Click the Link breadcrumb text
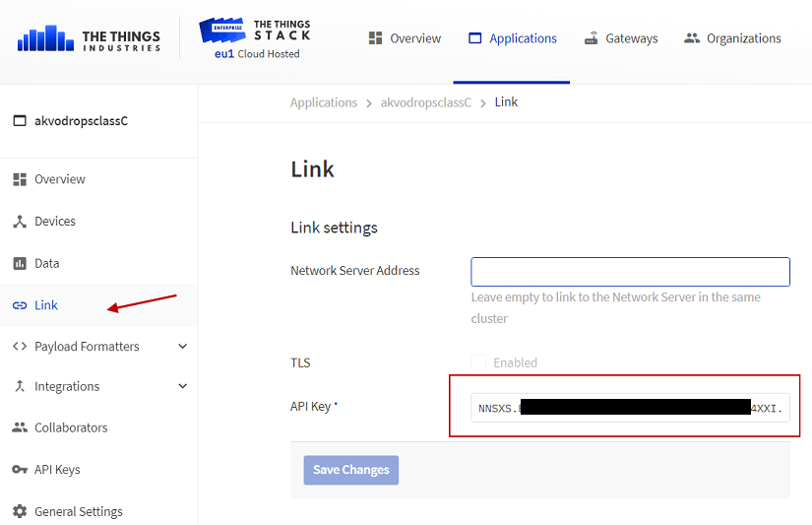This screenshot has height=525, width=812. pyautogui.click(x=506, y=102)
